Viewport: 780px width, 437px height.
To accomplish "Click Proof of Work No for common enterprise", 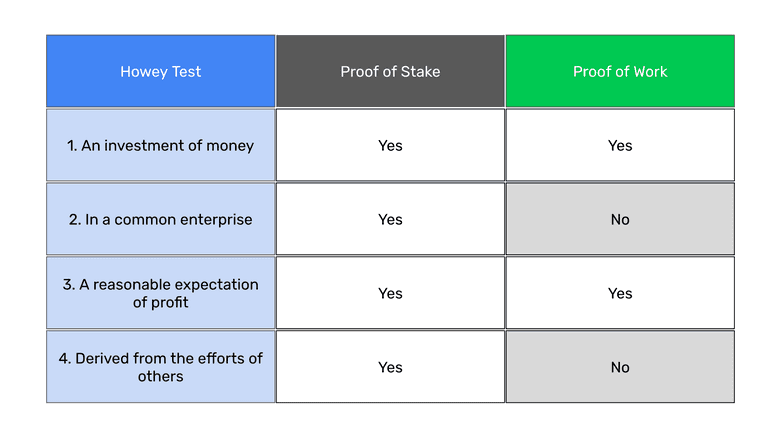I will tap(620, 219).
